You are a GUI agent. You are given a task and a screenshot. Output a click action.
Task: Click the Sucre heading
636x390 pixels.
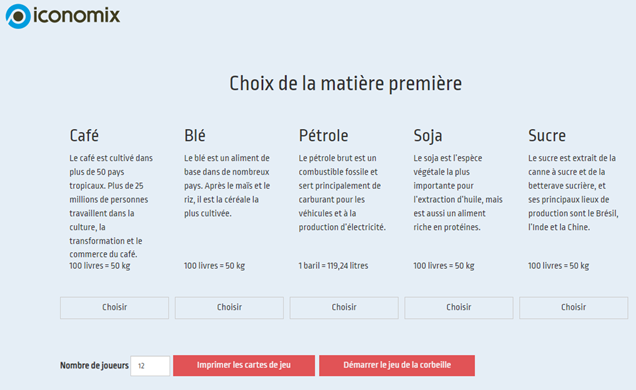(x=547, y=135)
